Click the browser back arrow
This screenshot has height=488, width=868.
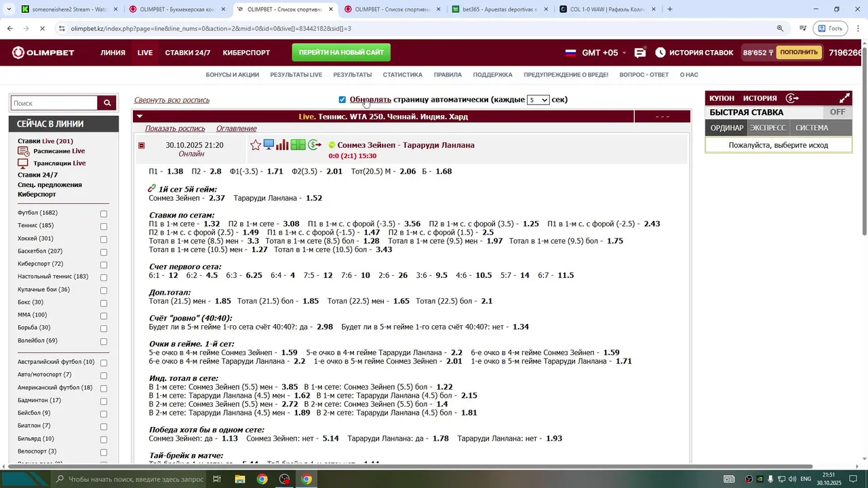(9, 28)
